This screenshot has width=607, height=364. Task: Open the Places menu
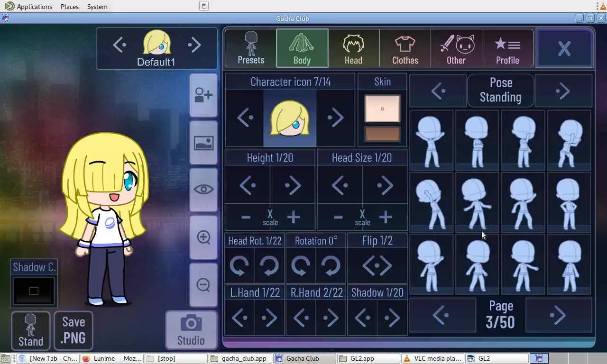tap(70, 7)
